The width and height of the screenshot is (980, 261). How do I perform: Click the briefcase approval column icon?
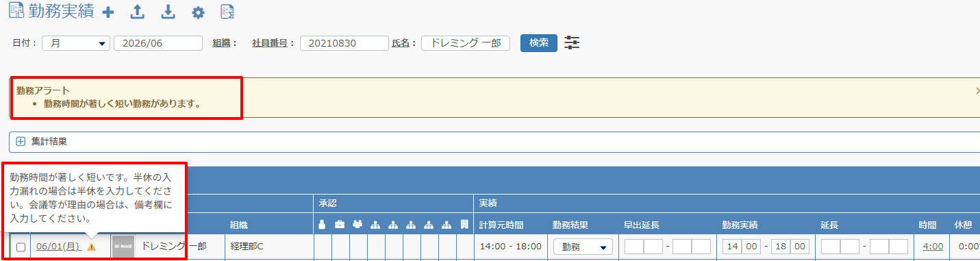[340, 224]
